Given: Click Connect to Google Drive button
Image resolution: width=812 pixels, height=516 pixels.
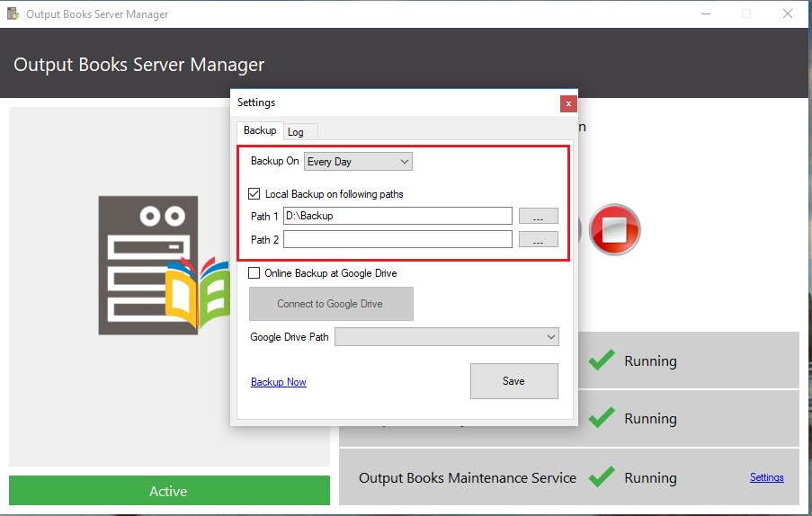Looking at the screenshot, I should (331, 304).
